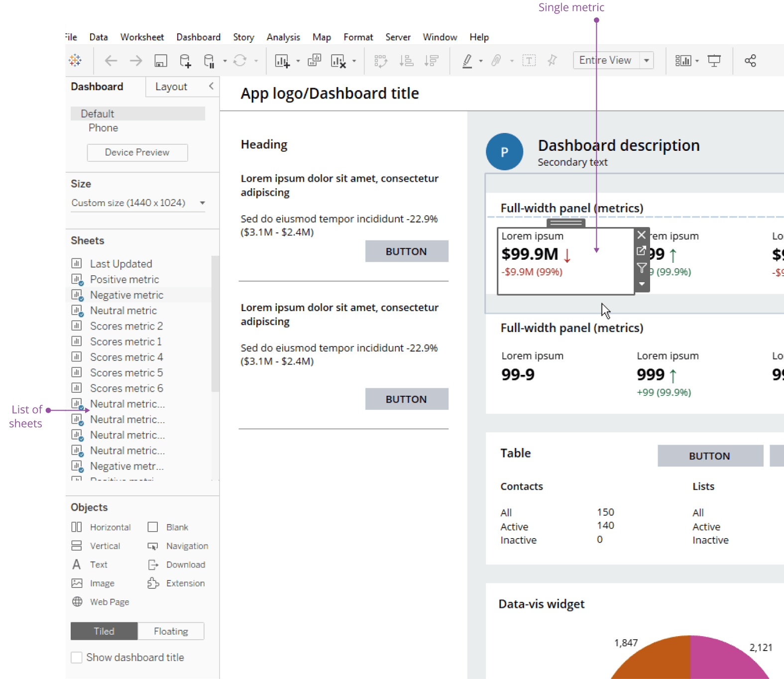Click the Share icon in toolbar
Viewport: 784px width, 679px height.
point(750,61)
